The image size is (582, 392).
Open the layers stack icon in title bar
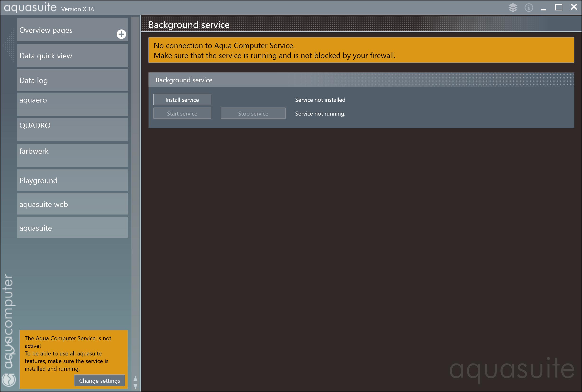tap(513, 8)
